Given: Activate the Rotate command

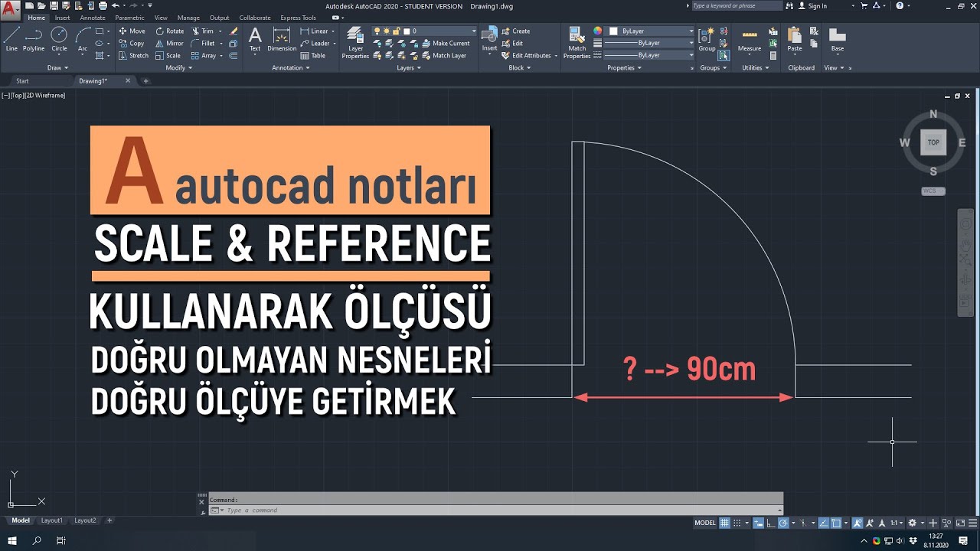Looking at the screenshot, I should tap(169, 31).
